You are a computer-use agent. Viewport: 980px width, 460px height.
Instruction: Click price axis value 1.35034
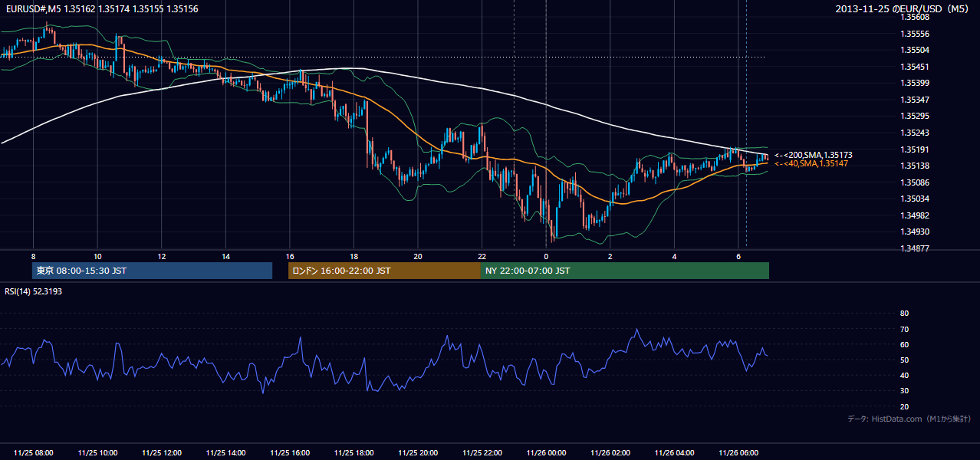click(914, 199)
